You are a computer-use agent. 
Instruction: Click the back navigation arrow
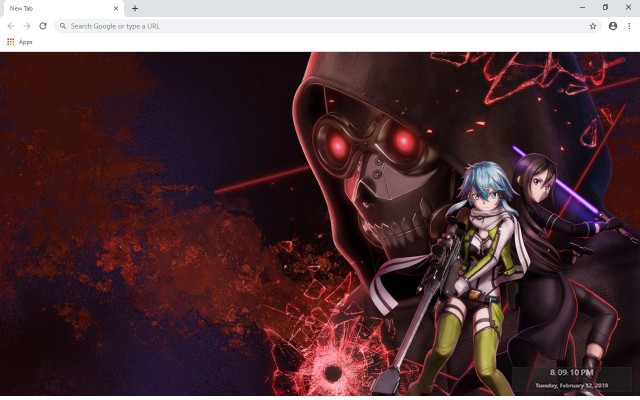coord(11,26)
